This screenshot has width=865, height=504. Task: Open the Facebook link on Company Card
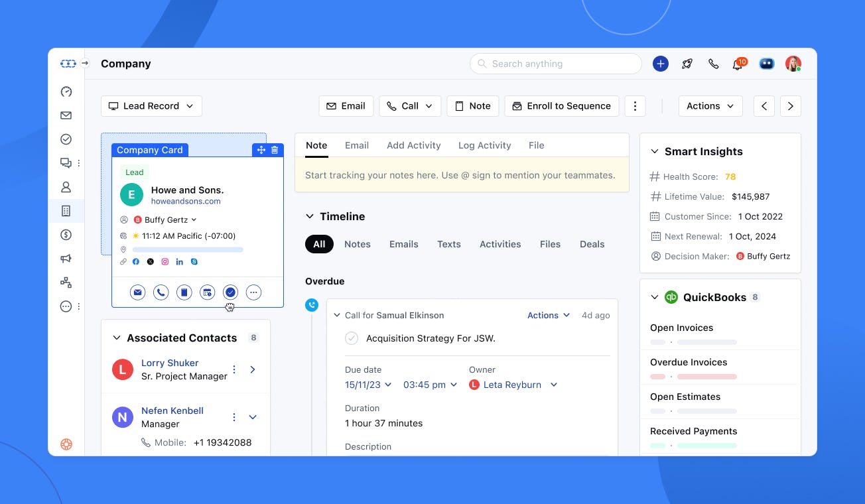pos(136,262)
